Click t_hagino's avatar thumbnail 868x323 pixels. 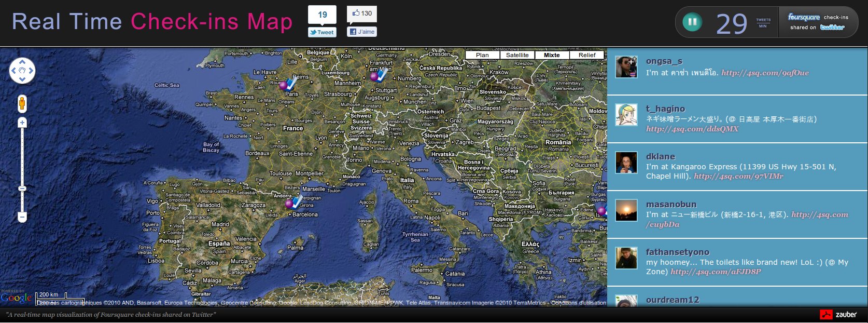626,115
